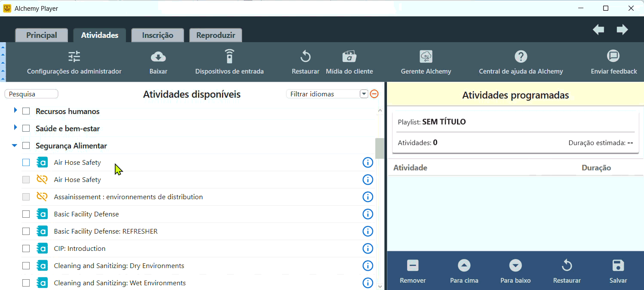Tick Basic Facility Defense: REFRESHER checkbox

point(26,231)
